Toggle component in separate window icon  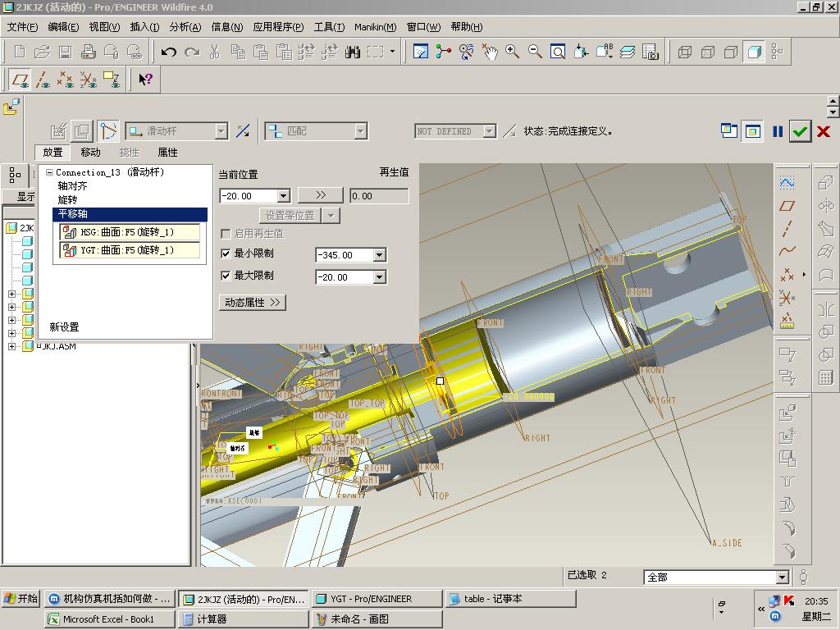pos(729,130)
